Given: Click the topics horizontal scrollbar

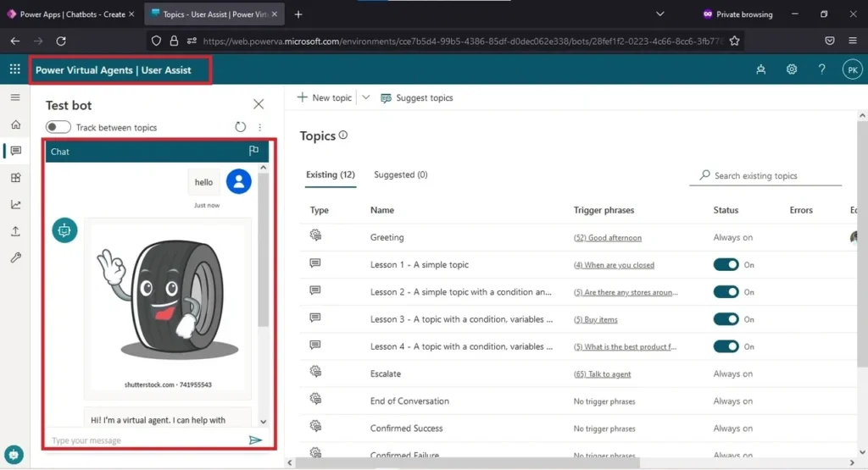Looking at the screenshot, I should (467, 463).
